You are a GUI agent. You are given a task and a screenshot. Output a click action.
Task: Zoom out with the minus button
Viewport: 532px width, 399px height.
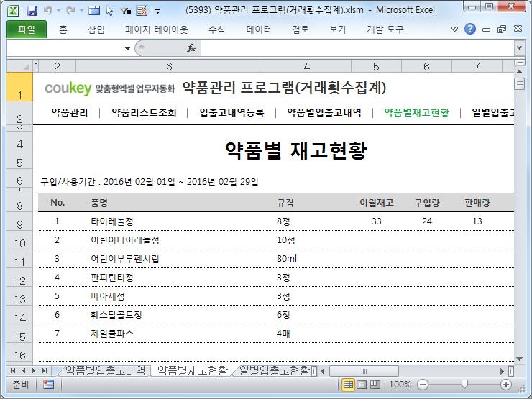423,385
